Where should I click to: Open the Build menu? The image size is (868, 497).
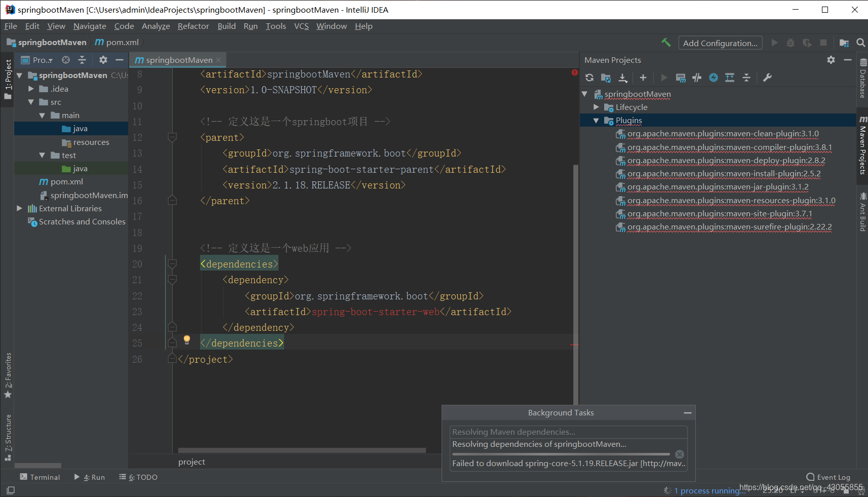point(226,26)
